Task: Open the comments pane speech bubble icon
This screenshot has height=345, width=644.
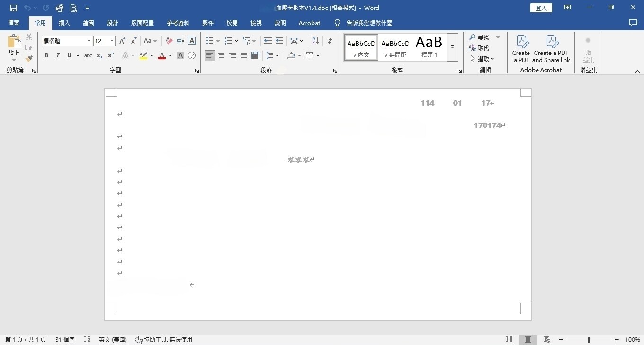Action: [x=633, y=23]
